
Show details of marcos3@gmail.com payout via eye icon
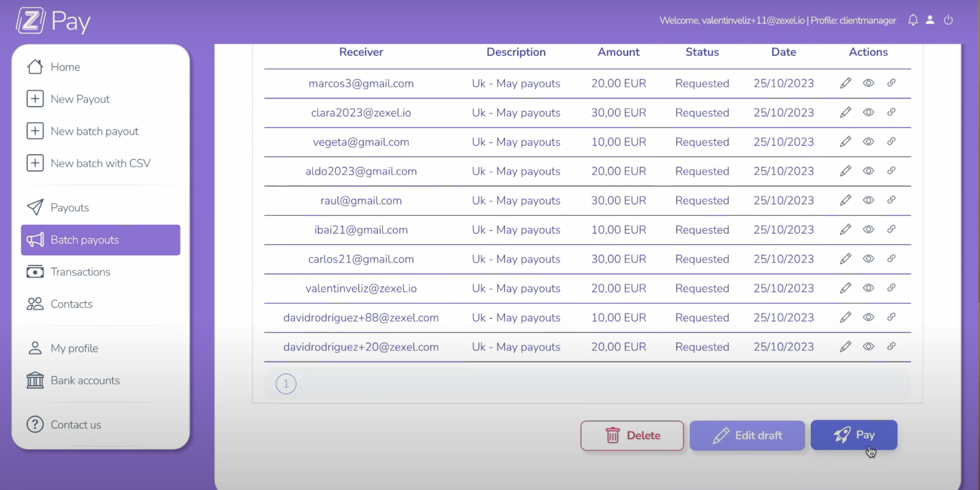pos(868,83)
